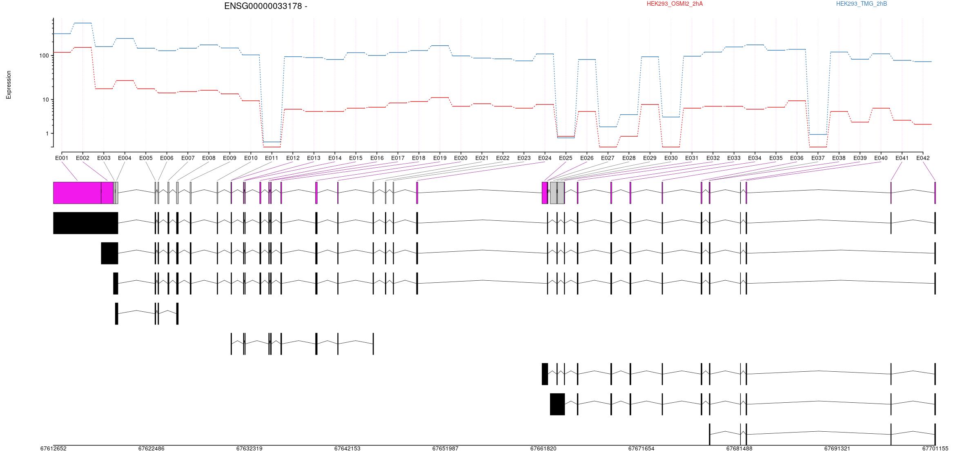Click exon label E029
The height and width of the screenshot is (457, 980).
650,158
